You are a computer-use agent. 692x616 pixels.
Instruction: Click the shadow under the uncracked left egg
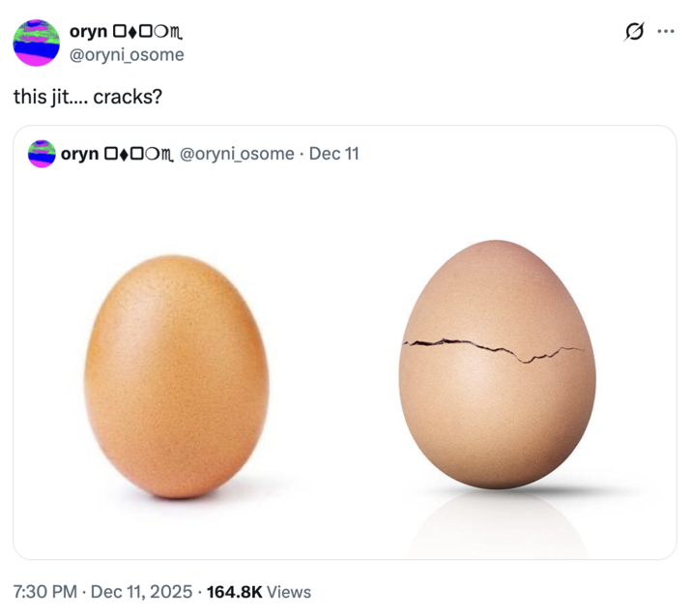(x=193, y=503)
